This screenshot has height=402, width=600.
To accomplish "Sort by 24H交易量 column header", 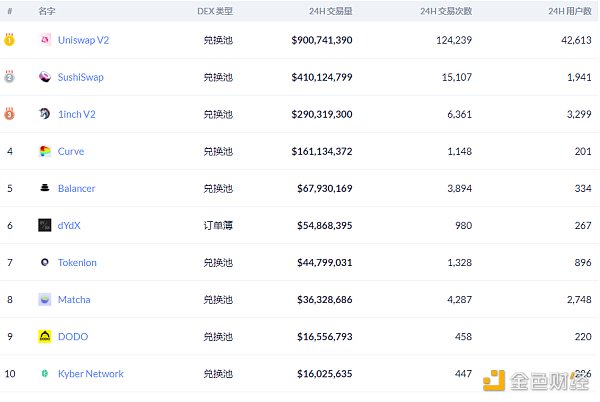I will tap(331, 11).
